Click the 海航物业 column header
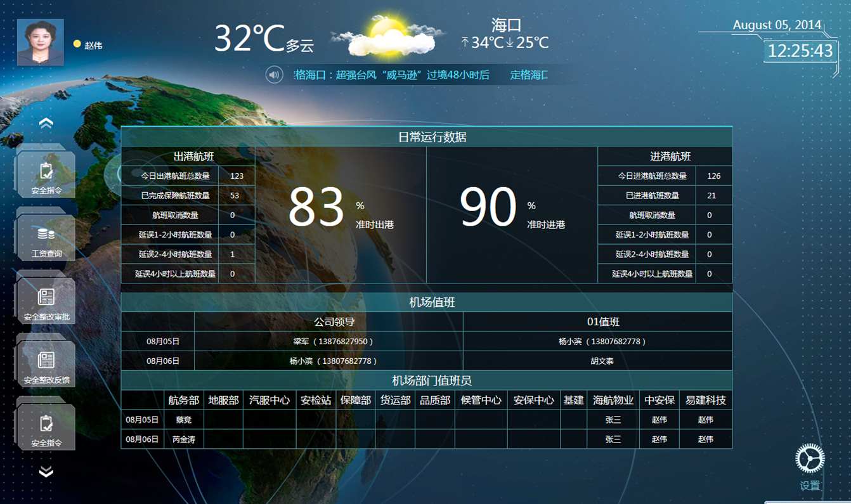Screen dimensions: 851x504 (x=613, y=401)
